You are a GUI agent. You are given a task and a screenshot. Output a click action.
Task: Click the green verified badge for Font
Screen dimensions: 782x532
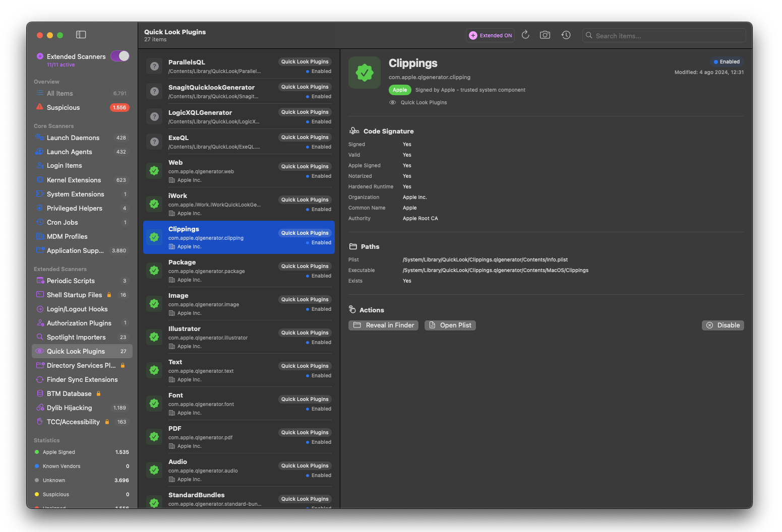[x=154, y=404]
